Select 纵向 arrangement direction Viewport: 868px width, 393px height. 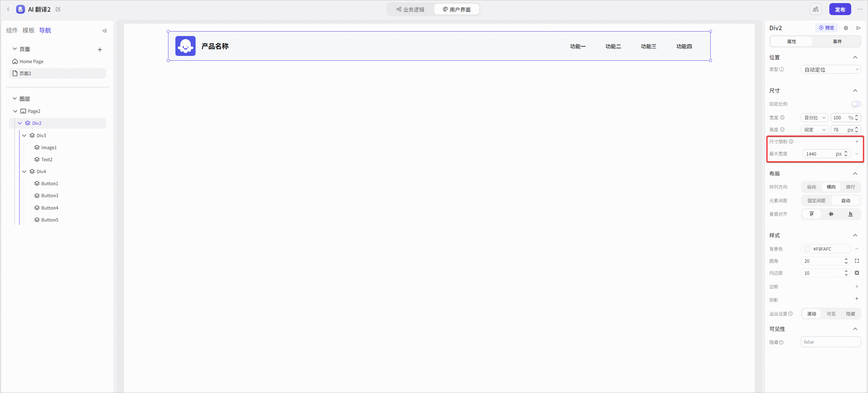click(x=811, y=187)
